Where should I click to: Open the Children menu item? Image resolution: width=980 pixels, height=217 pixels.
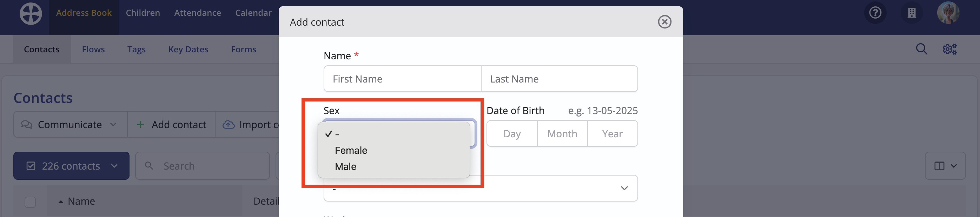tap(143, 13)
